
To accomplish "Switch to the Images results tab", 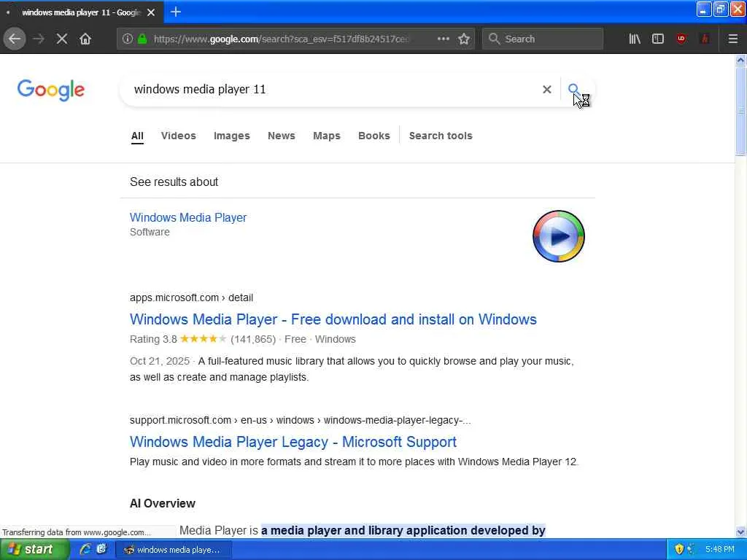I will click(231, 136).
